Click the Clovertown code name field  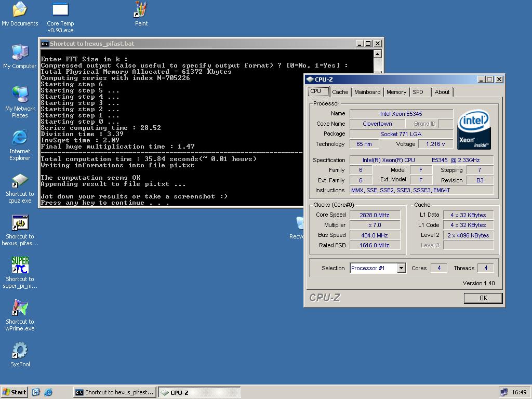click(377, 124)
